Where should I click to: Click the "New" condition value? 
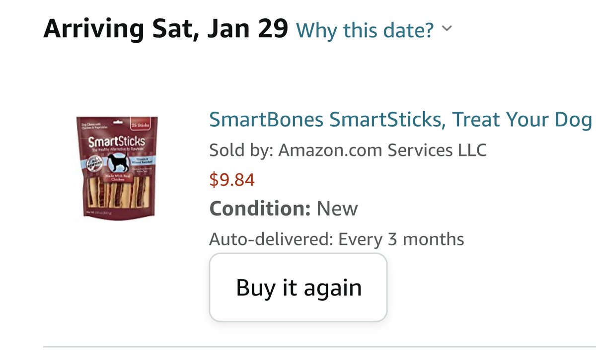(x=337, y=208)
